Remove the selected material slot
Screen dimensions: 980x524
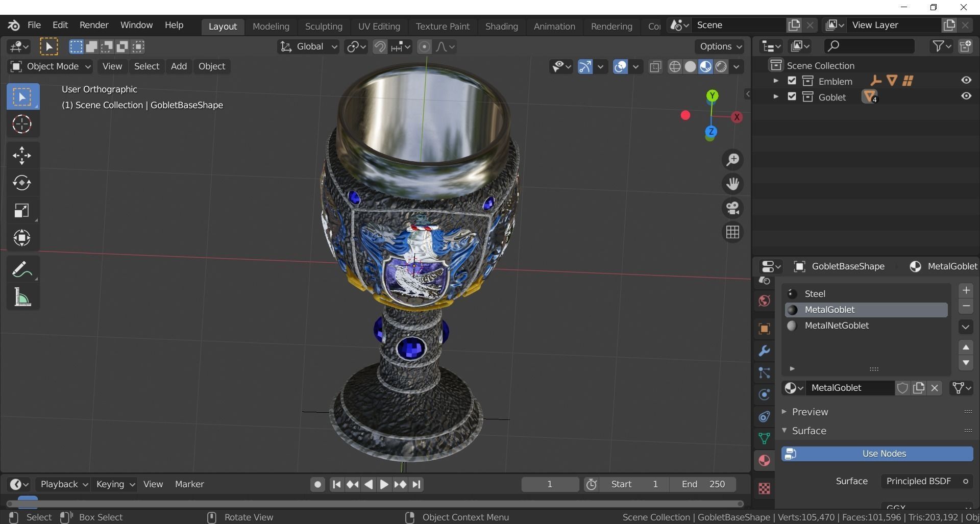pos(966,306)
